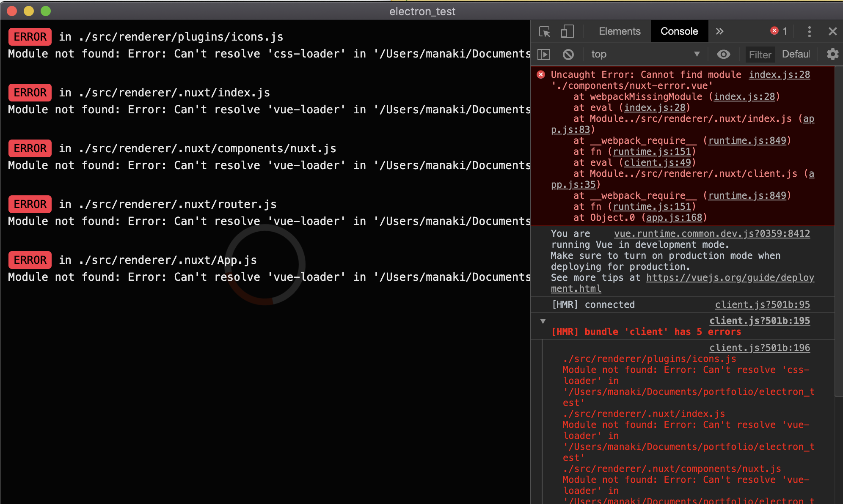Open client.js?501b:196 source link
843x504 pixels.
tap(760, 348)
